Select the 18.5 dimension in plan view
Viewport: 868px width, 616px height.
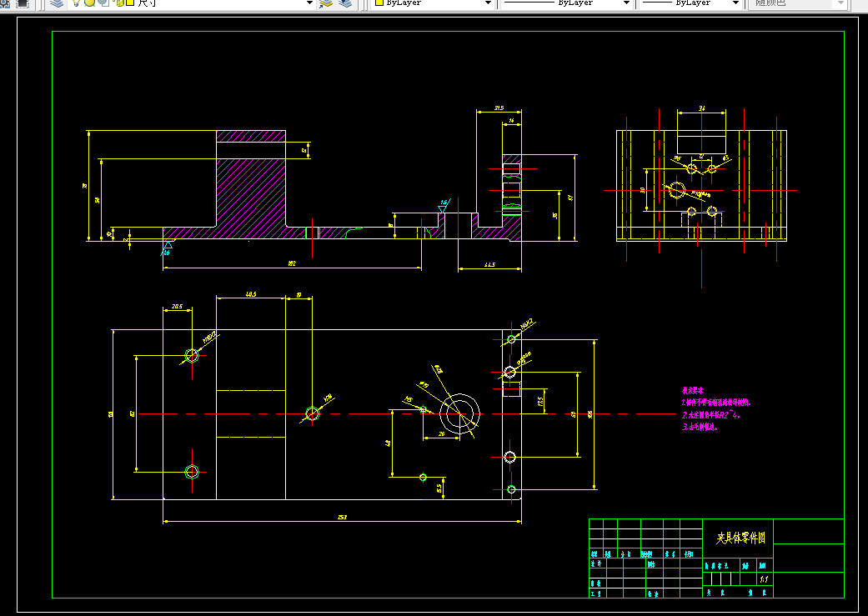(540, 401)
